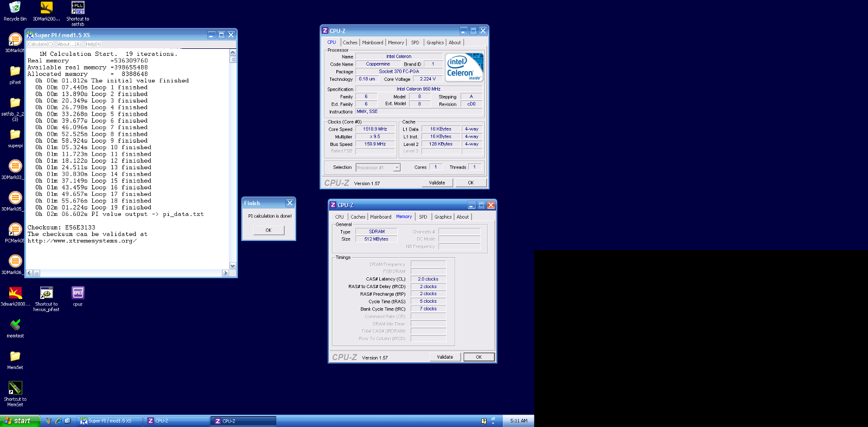Screen dimensions: 868x427
Task: Click the xtremesystems.org URL text
Action: (82, 241)
